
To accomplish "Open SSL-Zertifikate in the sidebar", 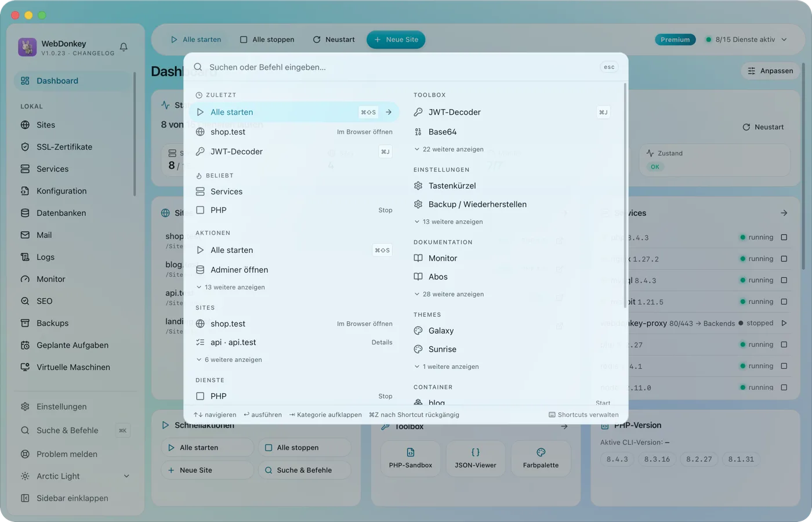I will coord(74,147).
